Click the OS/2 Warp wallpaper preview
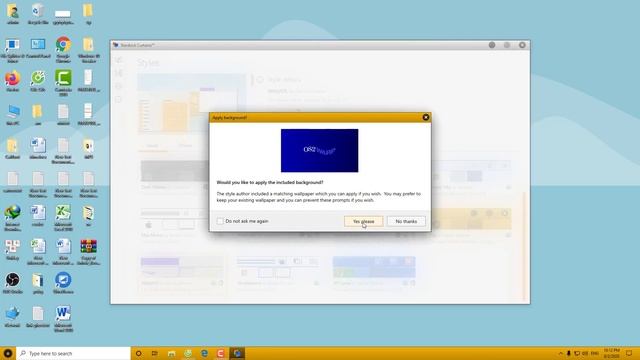This screenshot has width=640, height=360. pyautogui.click(x=320, y=151)
